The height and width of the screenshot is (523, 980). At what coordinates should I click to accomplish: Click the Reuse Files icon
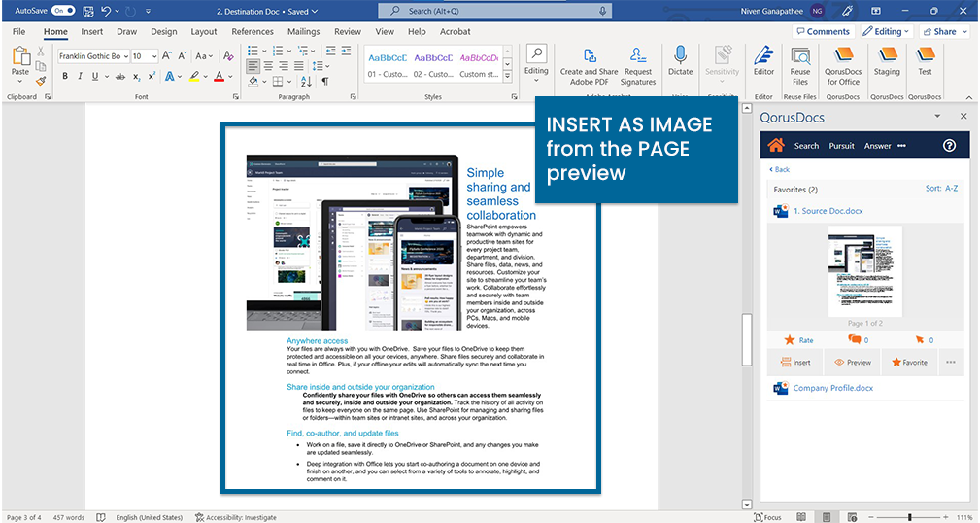[800, 55]
